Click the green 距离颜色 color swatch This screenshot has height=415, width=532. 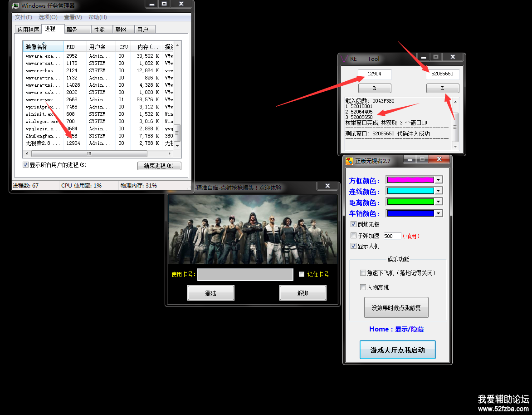click(410, 202)
